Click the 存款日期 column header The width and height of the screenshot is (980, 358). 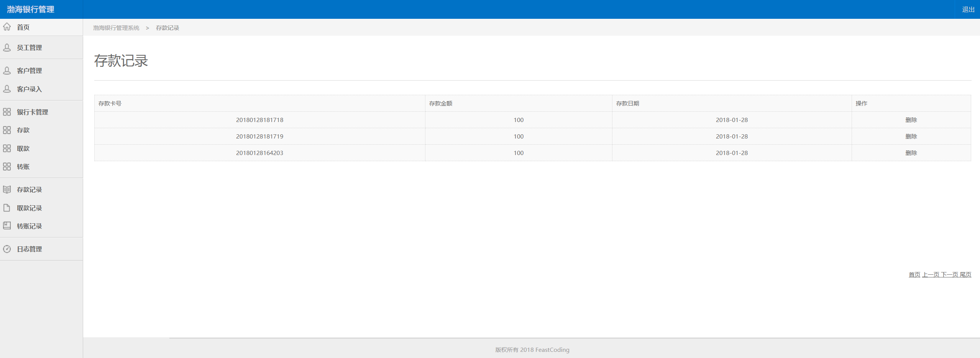coord(627,104)
